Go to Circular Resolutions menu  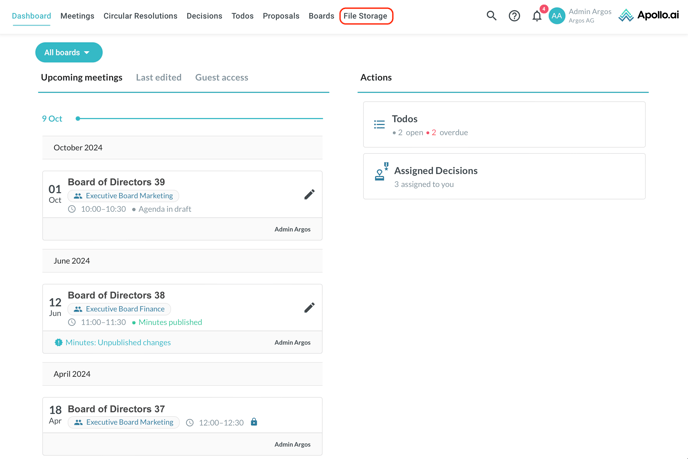140,16
